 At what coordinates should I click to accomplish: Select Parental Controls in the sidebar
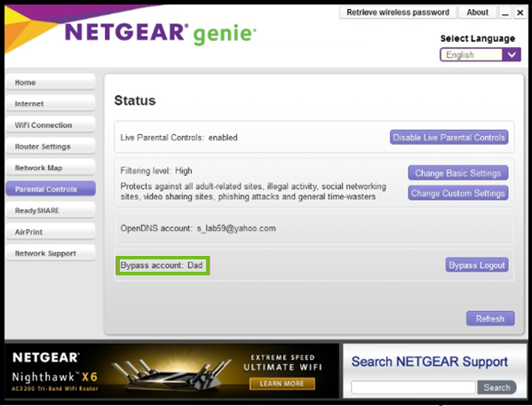pyautogui.click(x=51, y=189)
